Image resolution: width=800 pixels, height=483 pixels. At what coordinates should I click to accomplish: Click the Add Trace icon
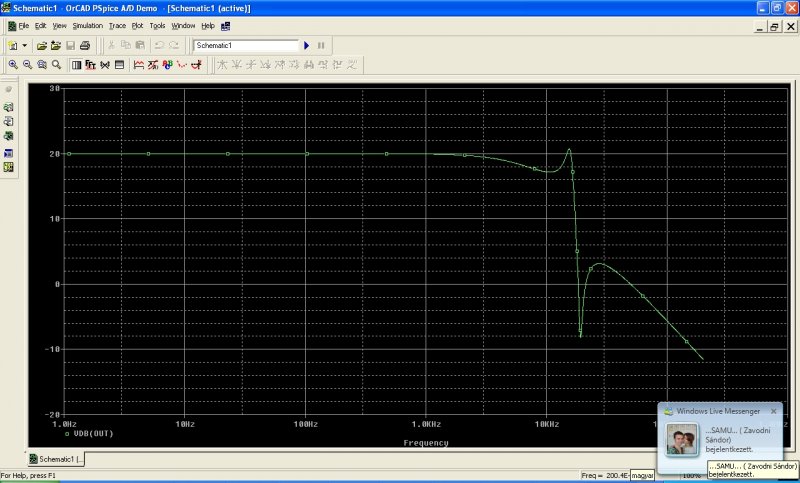[139, 65]
